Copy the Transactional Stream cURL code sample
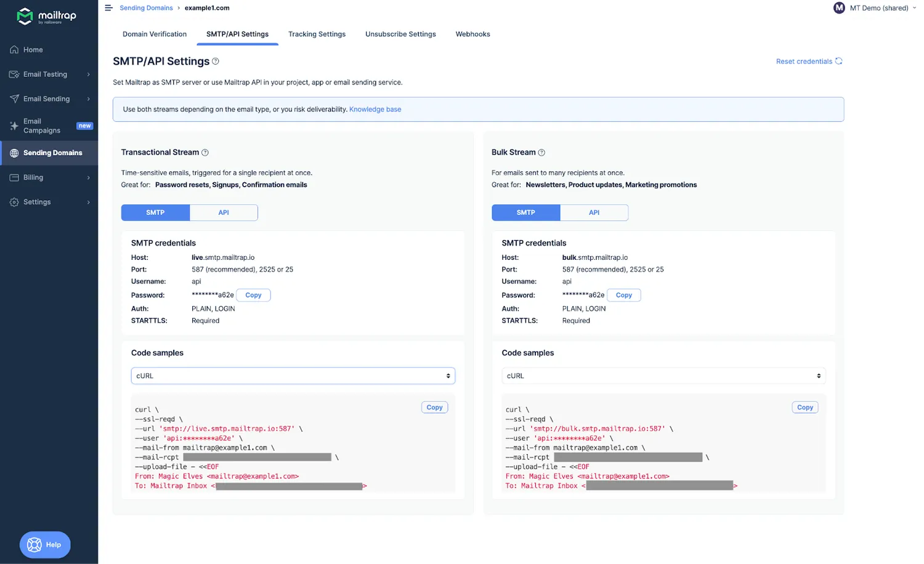The image size is (924, 564). 435,408
